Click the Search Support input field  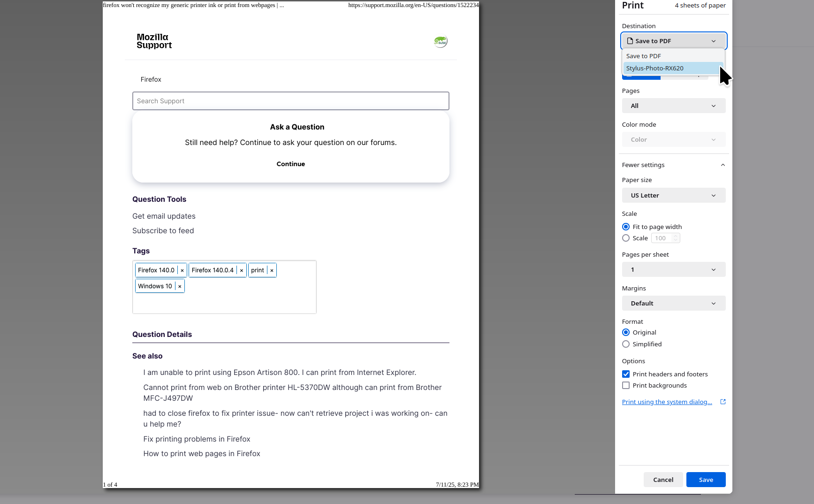291,101
